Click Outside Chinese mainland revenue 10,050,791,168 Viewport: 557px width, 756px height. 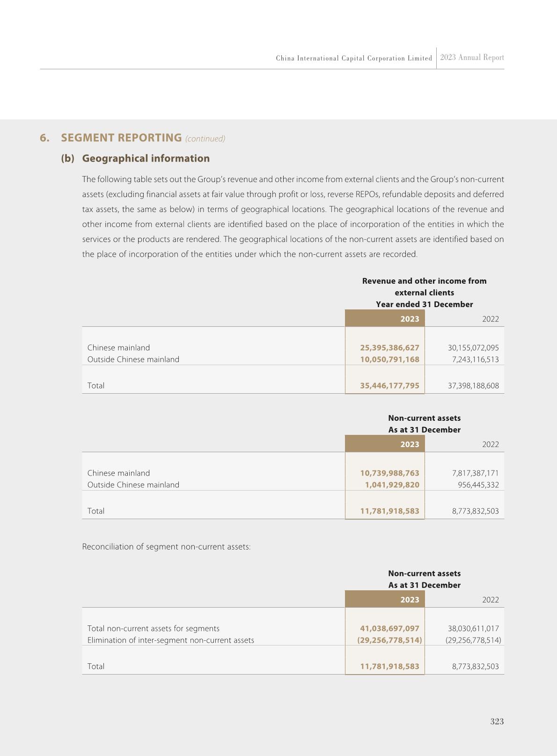pyautogui.click(x=389, y=360)
